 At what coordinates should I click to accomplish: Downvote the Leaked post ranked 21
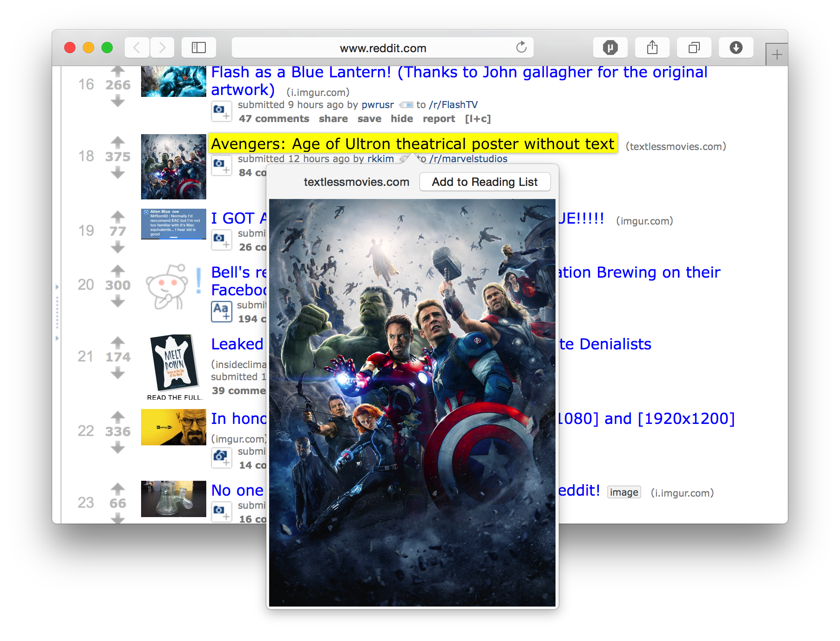118,373
